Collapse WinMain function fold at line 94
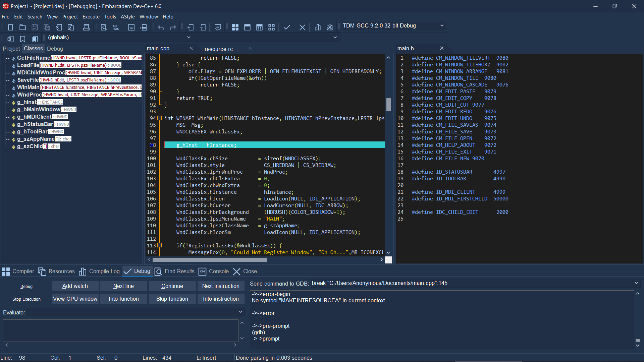 160,118
